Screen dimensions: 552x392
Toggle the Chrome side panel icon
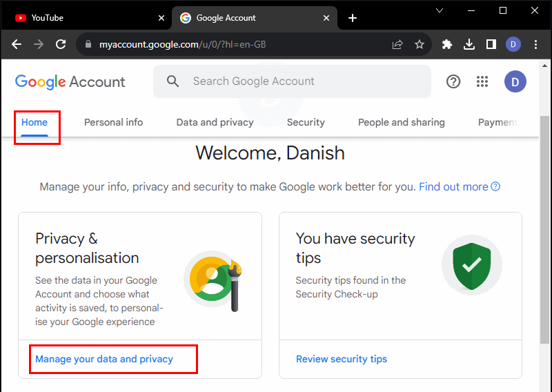pyautogui.click(x=491, y=45)
